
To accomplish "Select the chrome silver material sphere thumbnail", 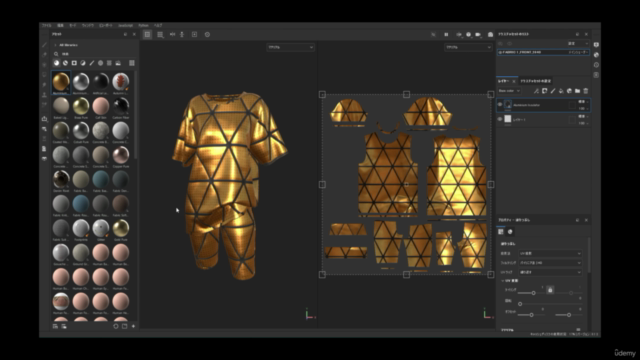I will 81,81.
